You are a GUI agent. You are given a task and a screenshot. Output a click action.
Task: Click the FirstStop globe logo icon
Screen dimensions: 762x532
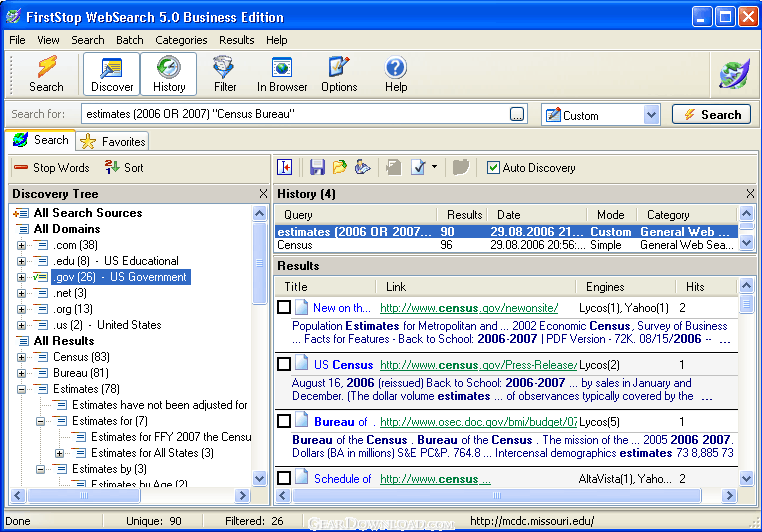734,74
